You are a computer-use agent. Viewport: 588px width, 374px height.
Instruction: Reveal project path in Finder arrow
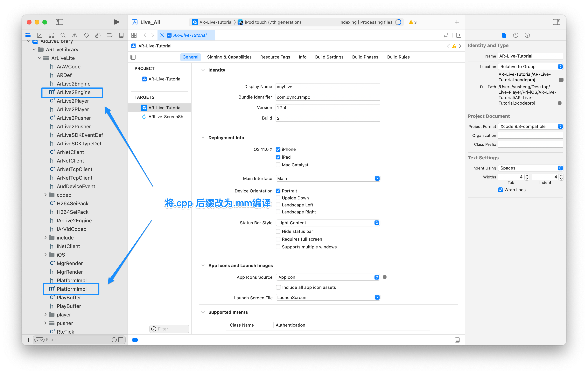pyautogui.click(x=559, y=103)
